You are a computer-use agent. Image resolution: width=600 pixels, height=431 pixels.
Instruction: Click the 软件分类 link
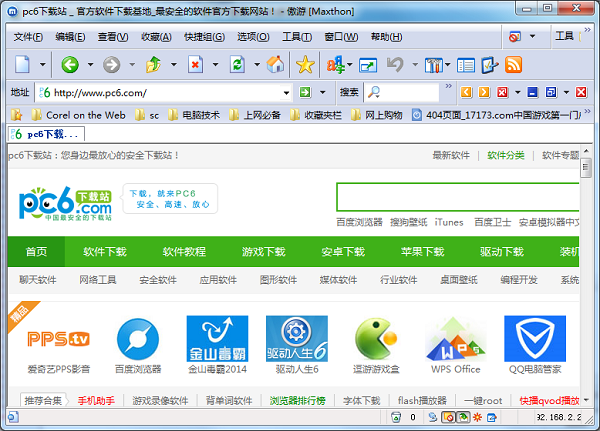(x=505, y=155)
